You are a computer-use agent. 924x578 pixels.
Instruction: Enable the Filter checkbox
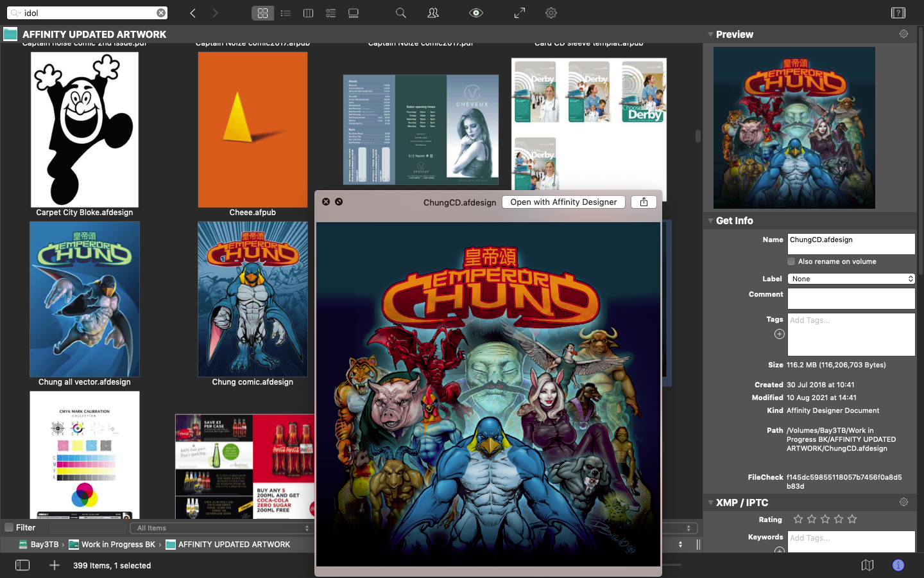click(x=9, y=527)
